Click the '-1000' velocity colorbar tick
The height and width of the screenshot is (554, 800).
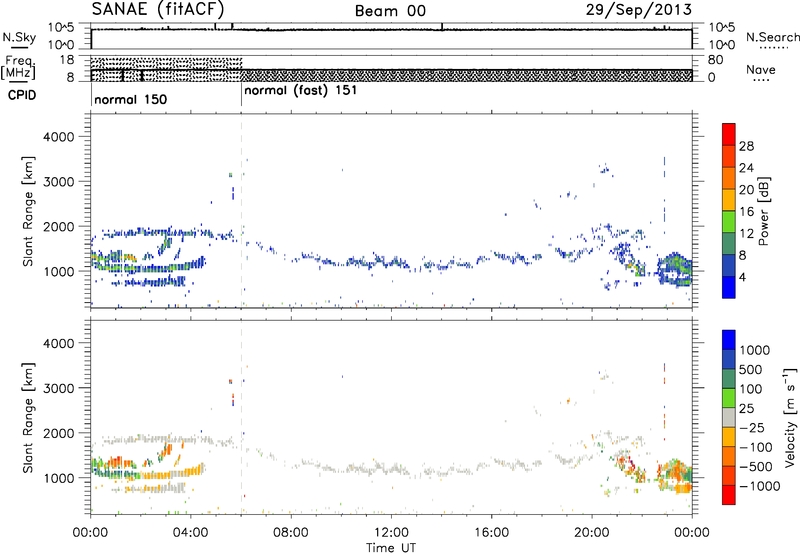pos(760,486)
